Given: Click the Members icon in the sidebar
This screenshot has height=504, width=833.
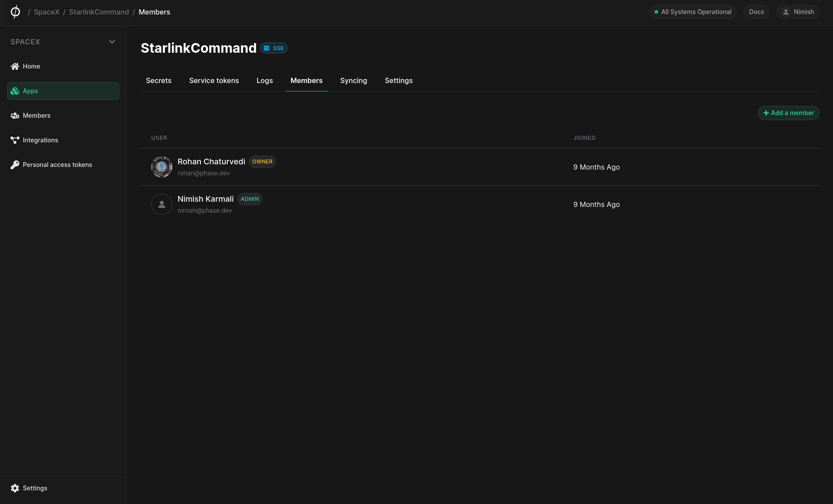Looking at the screenshot, I should 15,115.
